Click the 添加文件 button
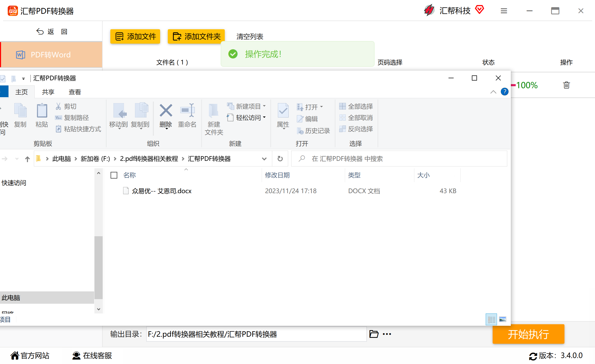 (135, 36)
